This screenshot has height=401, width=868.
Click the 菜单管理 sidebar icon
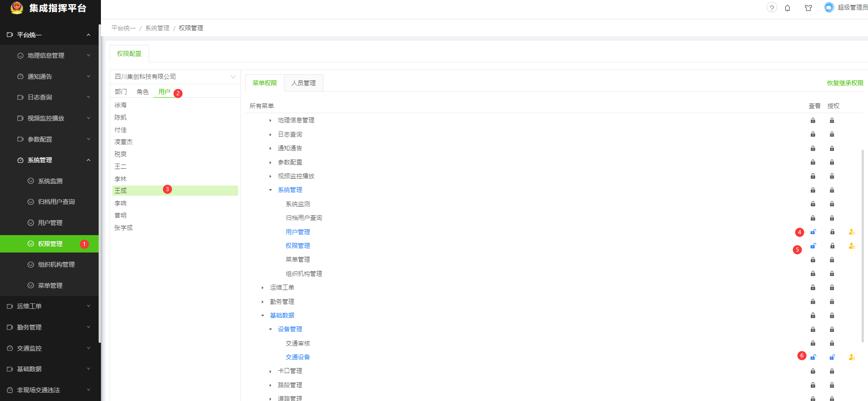31,286
